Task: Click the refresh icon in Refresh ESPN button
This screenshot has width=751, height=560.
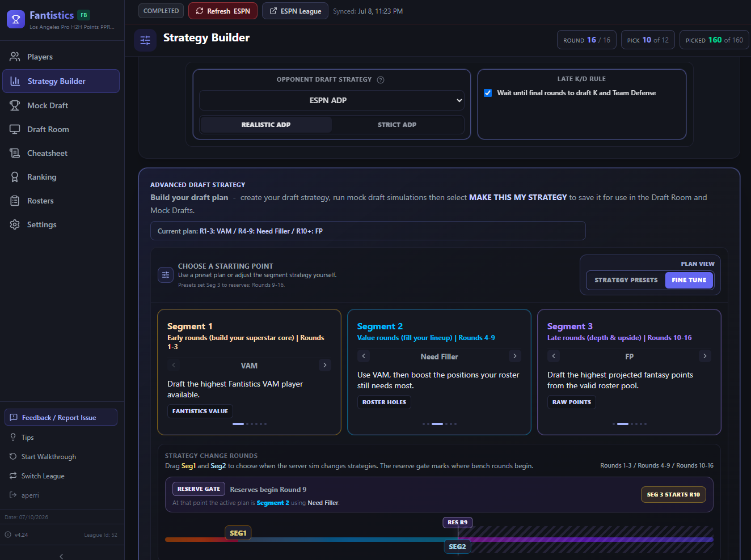Action: coord(200,11)
